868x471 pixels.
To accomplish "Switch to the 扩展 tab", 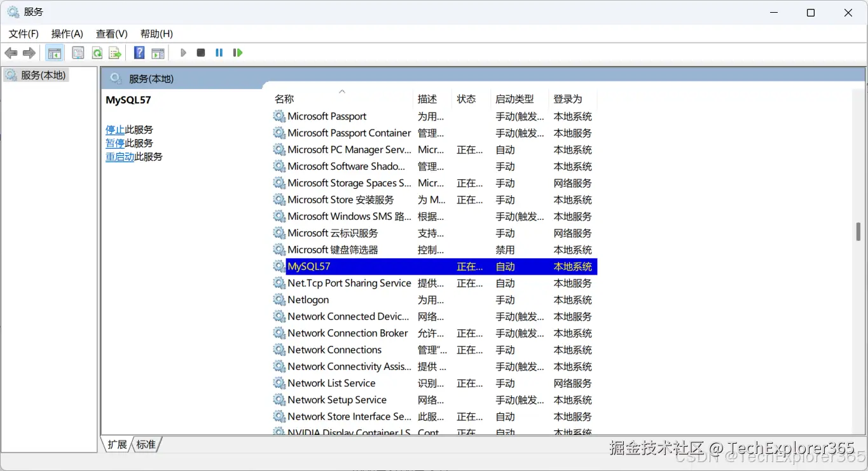I will tap(117, 444).
